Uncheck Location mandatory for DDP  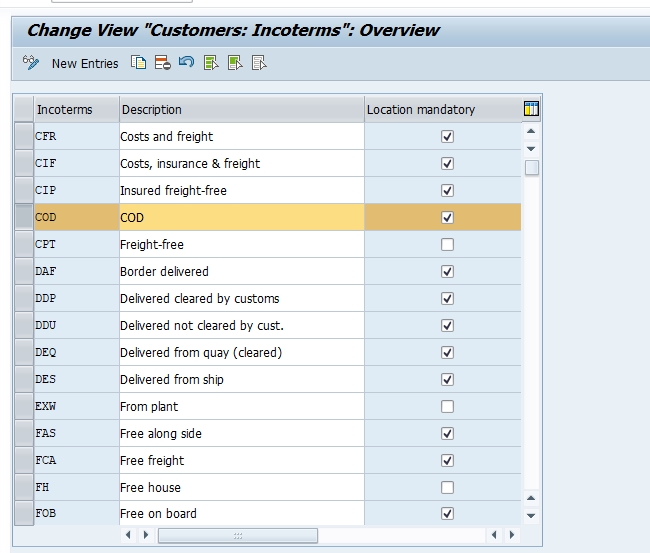[447, 298]
